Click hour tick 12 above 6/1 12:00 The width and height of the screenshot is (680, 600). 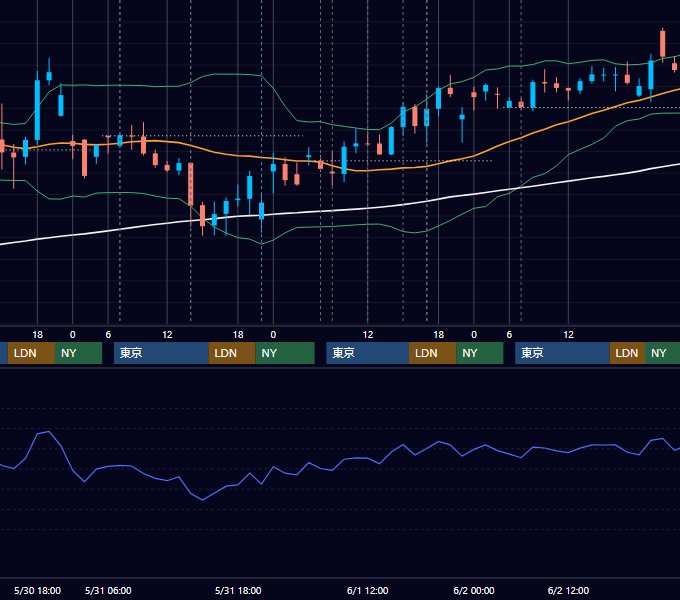pyautogui.click(x=368, y=335)
